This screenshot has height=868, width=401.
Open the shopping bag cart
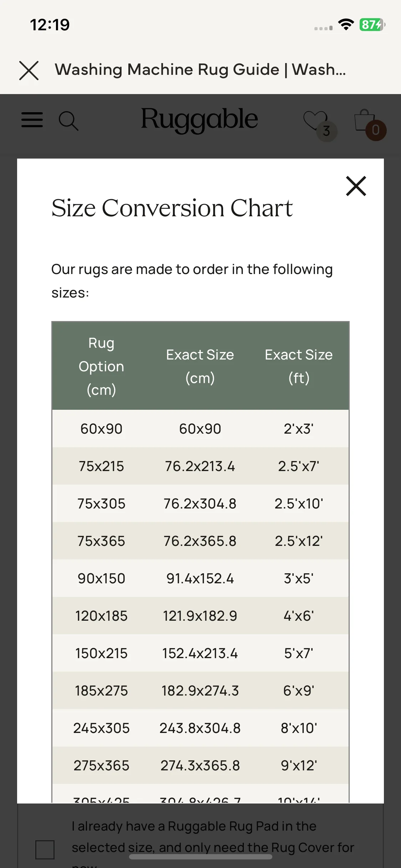(x=369, y=124)
